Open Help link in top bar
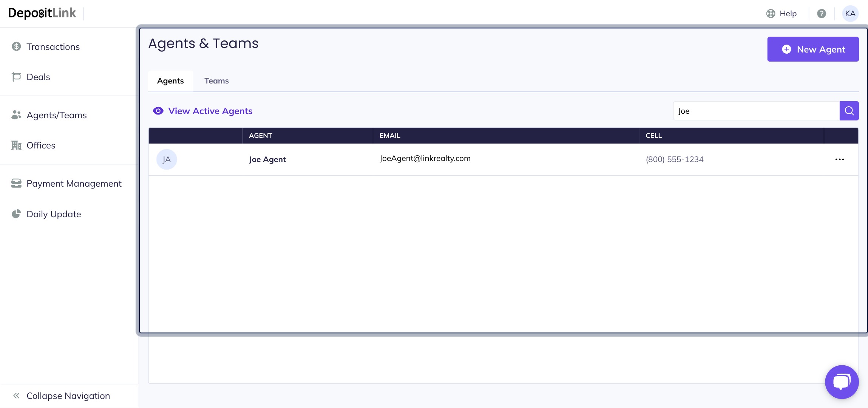Viewport: 868px width, 408px height. point(782,14)
